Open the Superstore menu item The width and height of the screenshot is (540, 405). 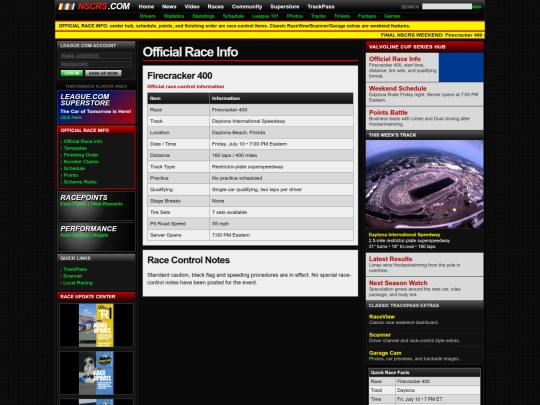coord(285,7)
